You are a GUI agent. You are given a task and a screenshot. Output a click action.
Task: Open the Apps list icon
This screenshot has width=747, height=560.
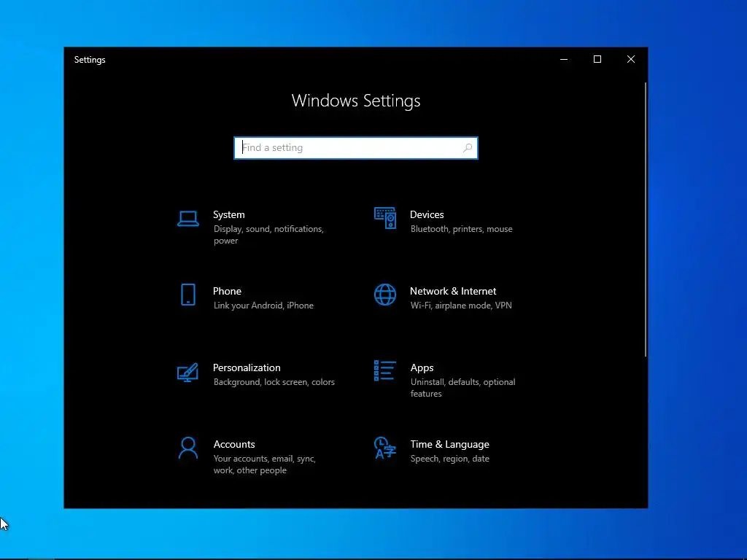click(x=385, y=371)
